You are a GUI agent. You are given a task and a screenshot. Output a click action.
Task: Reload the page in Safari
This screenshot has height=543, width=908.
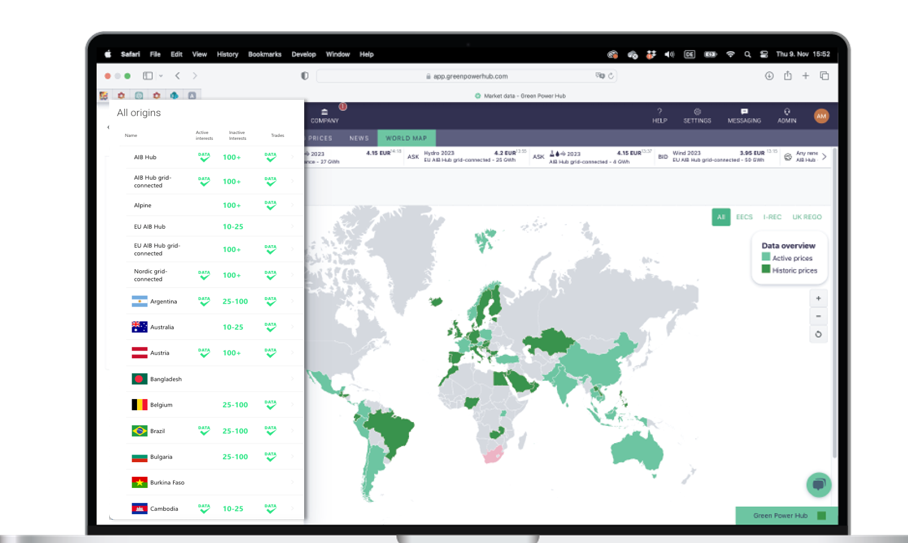click(x=611, y=76)
